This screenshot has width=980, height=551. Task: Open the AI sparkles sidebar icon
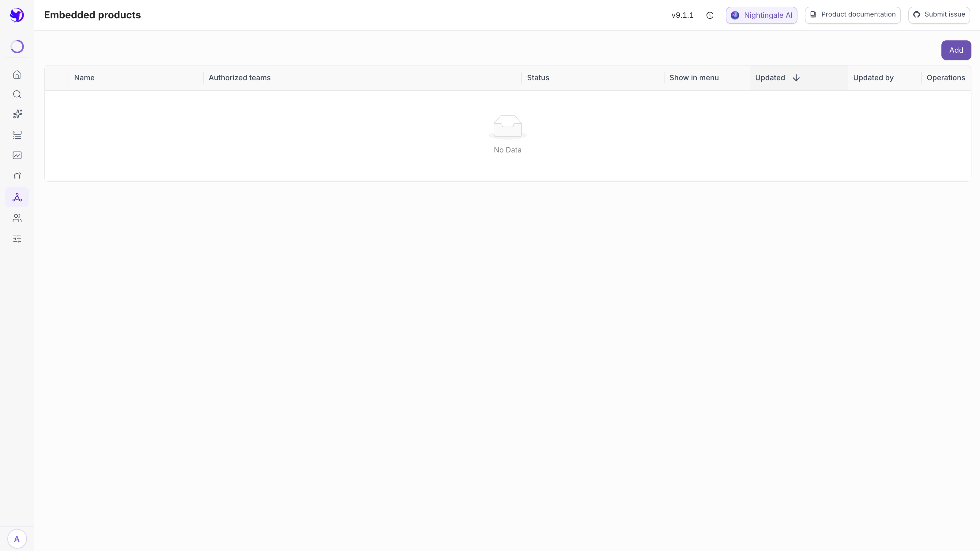pos(17,114)
